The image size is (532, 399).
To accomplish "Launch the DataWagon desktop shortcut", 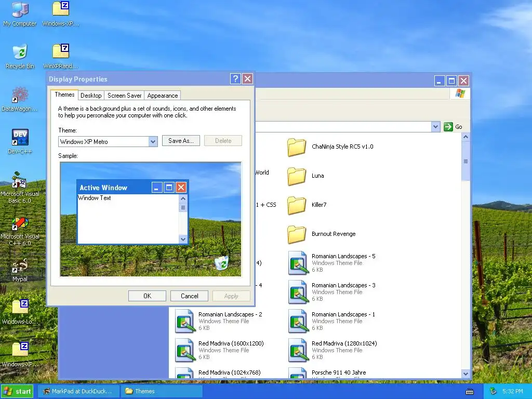I will click(20, 99).
